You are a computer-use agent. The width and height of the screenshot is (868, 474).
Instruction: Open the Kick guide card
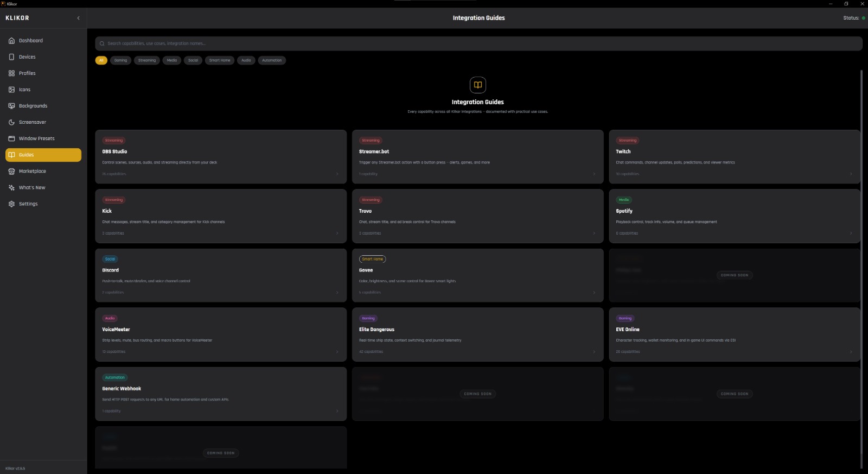coord(221,216)
